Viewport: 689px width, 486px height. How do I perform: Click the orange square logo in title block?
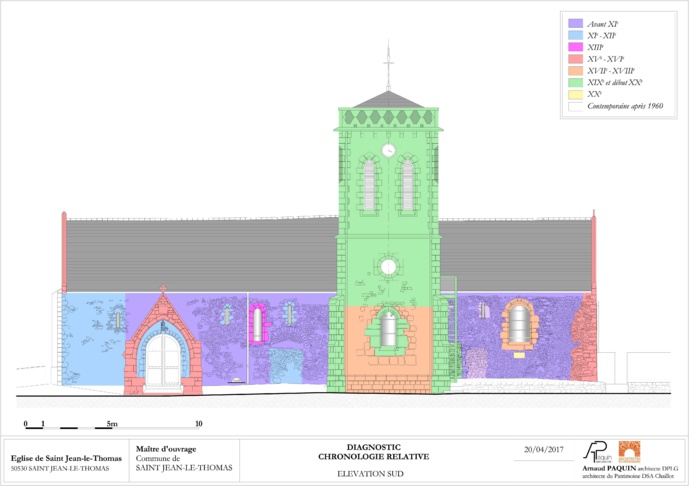point(628,451)
